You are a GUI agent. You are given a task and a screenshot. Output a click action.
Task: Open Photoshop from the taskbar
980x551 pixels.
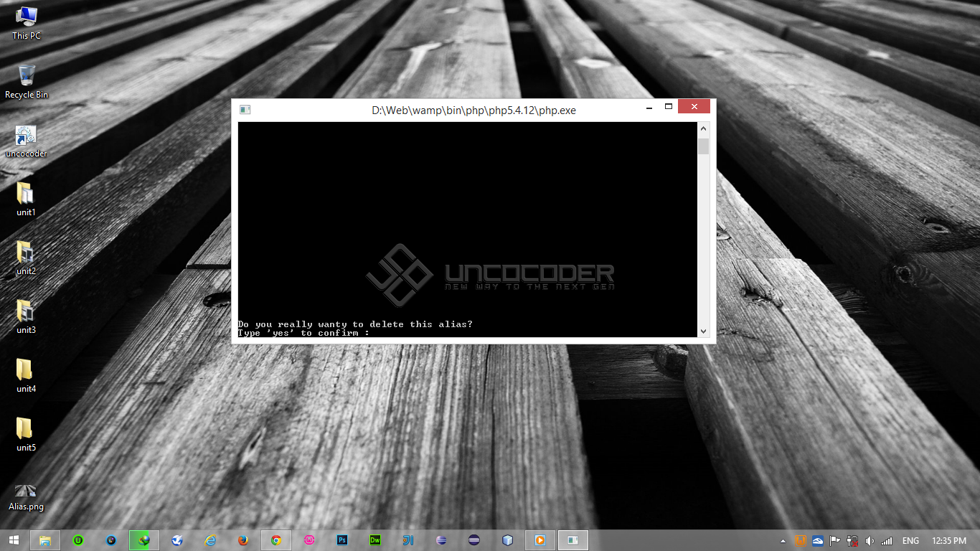point(342,540)
